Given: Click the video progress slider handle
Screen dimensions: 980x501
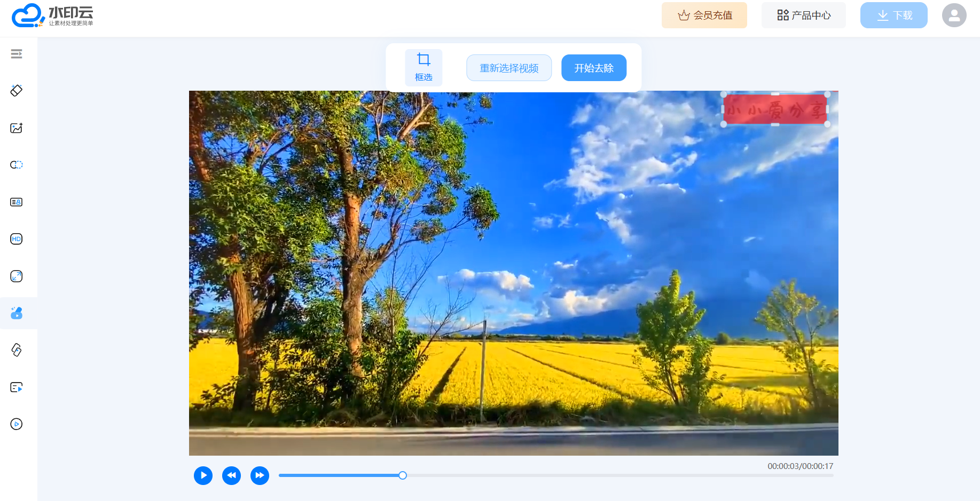Looking at the screenshot, I should (x=403, y=475).
